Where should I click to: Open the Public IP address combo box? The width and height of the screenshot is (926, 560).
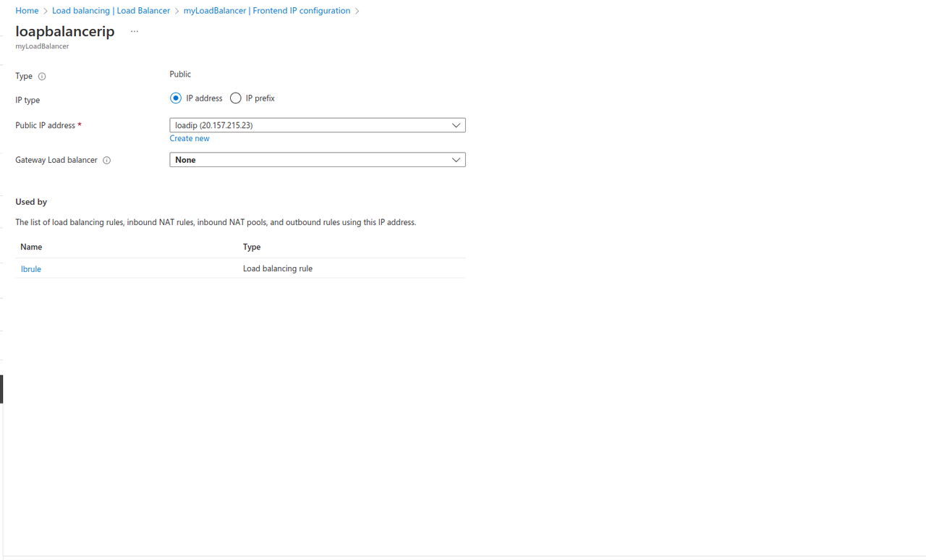click(317, 124)
